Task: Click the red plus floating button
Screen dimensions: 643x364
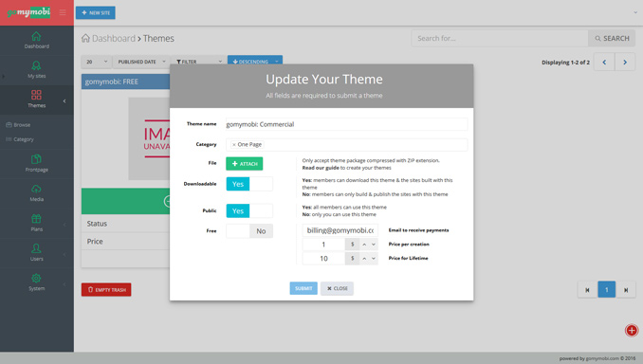Action: click(632, 331)
